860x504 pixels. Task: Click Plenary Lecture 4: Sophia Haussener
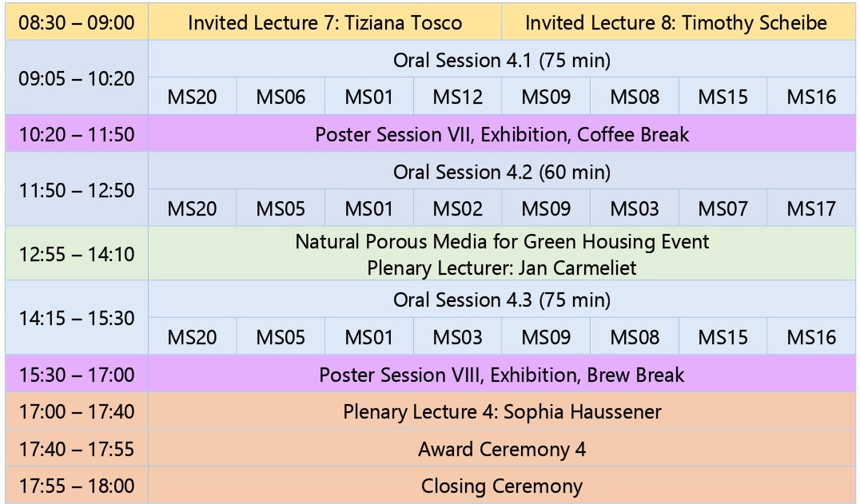501,412
